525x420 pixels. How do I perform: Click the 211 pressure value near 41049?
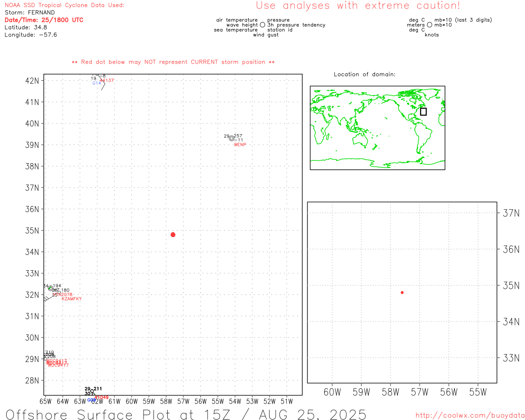click(x=98, y=389)
